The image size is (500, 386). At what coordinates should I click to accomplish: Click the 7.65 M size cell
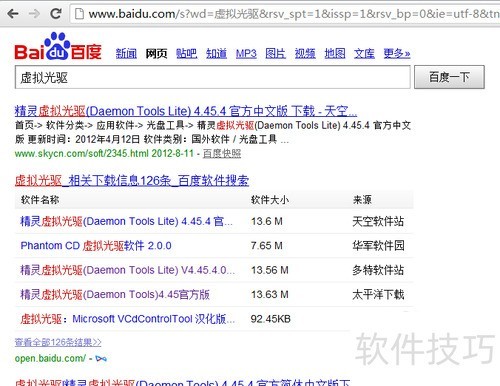pyautogui.click(x=267, y=246)
